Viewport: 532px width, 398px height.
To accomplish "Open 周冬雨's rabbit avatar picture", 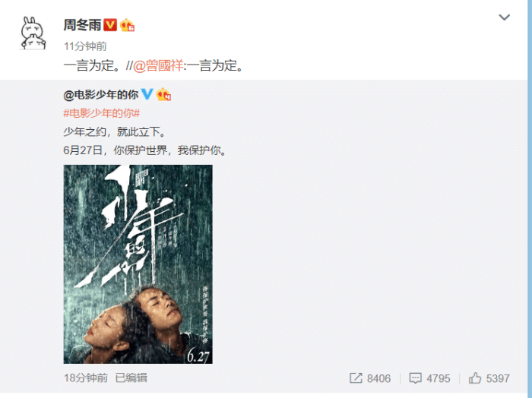I will (x=33, y=33).
